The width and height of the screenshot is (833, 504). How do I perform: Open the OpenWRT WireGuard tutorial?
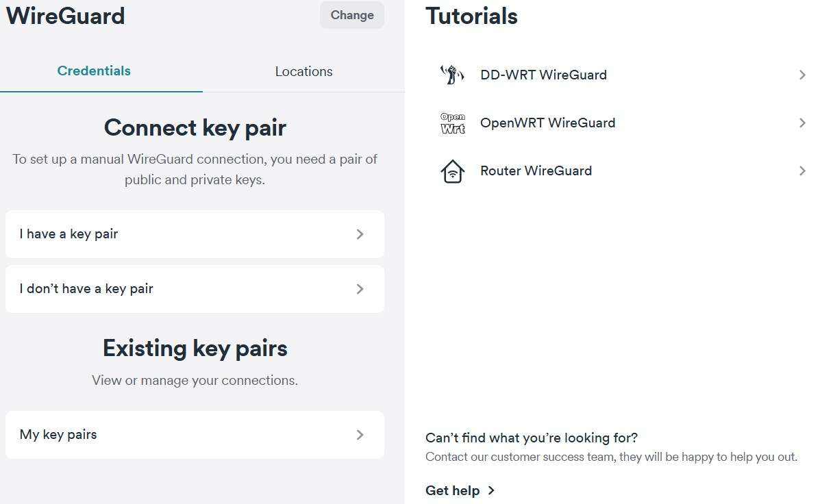547,123
